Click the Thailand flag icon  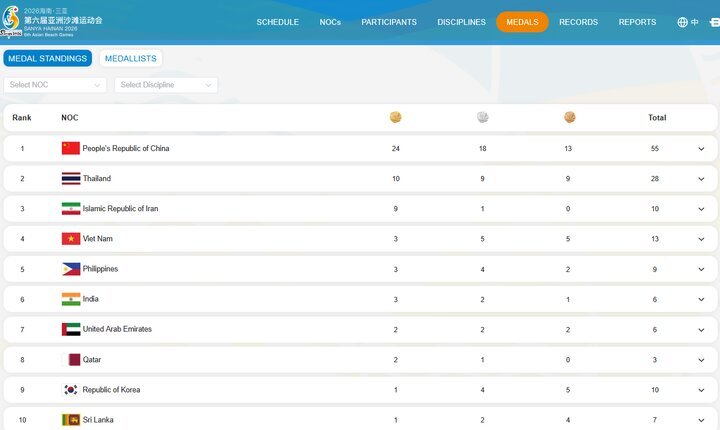(x=70, y=179)
